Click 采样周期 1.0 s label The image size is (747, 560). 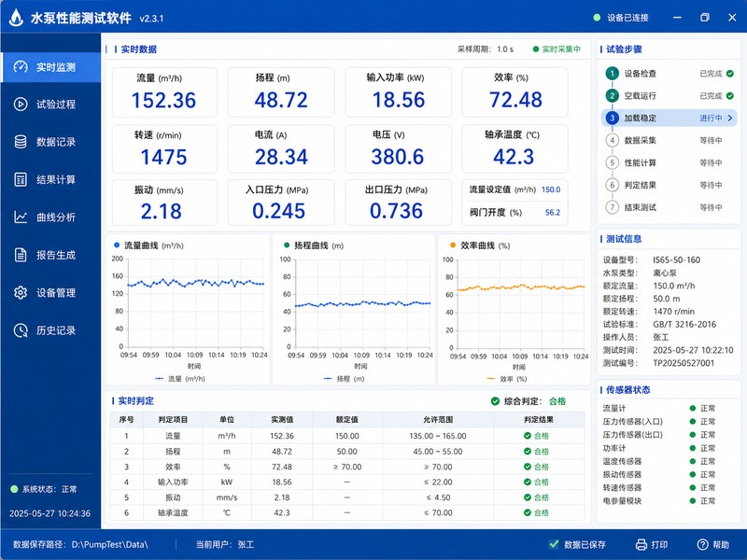(x=485, y=49)
